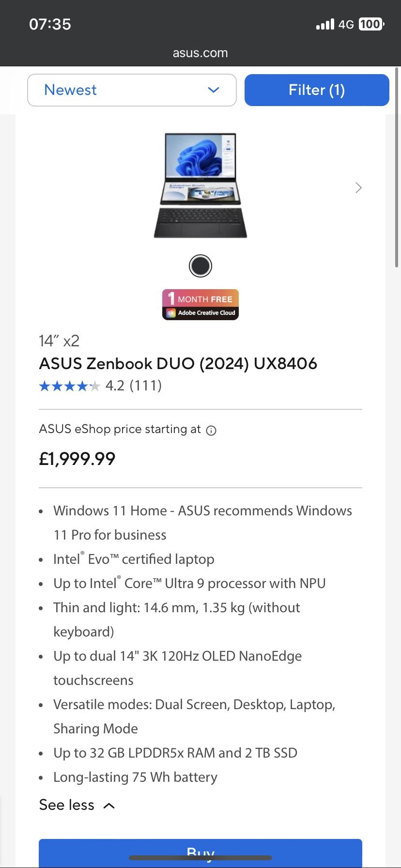
Task: Collapse the specs with See less
Action: (77, 805)
